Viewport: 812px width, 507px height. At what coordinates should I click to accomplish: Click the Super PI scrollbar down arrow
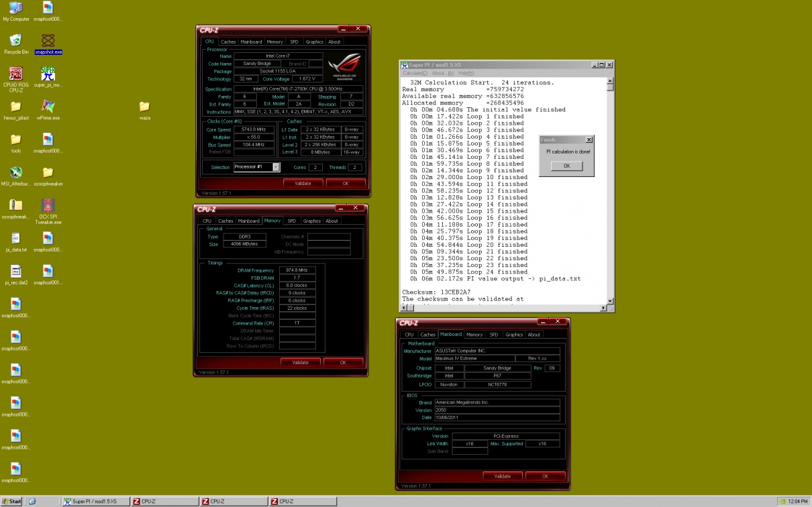point(610,301)
